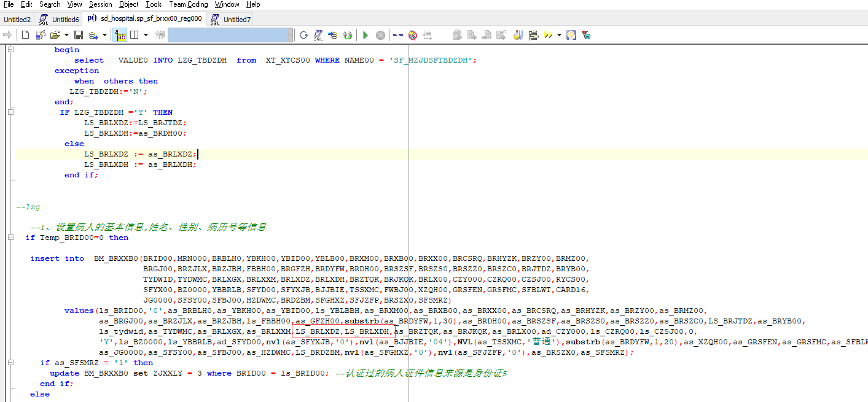Click the 'LS_BRLXDH:=as_BRDH00;' line
The height and width of the screenshot is (402, 868).
click(x=135, y=133)
